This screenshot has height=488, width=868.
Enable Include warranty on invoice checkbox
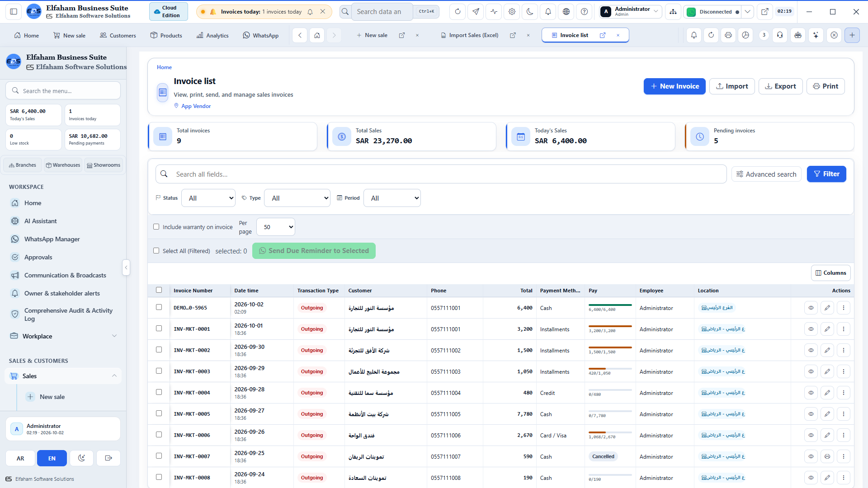click(156, 227)
